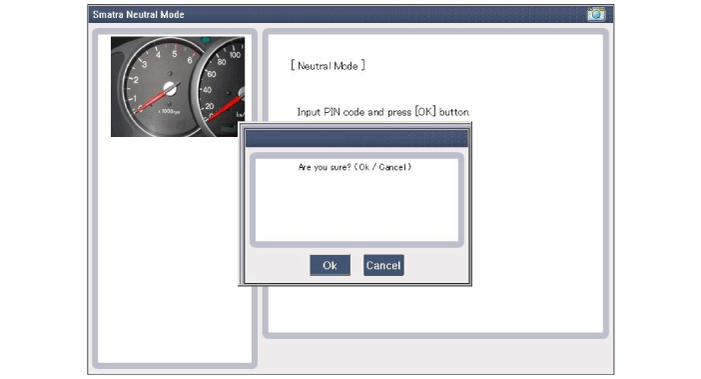
Task: Click the 'Smatra Neutral Mode' title text
Action: click(139, 14)
